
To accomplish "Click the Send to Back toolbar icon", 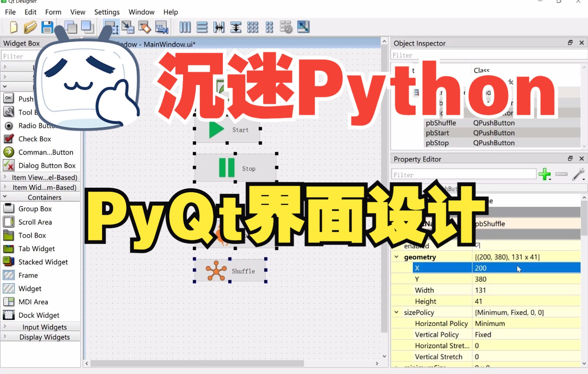I will point(71,27).
